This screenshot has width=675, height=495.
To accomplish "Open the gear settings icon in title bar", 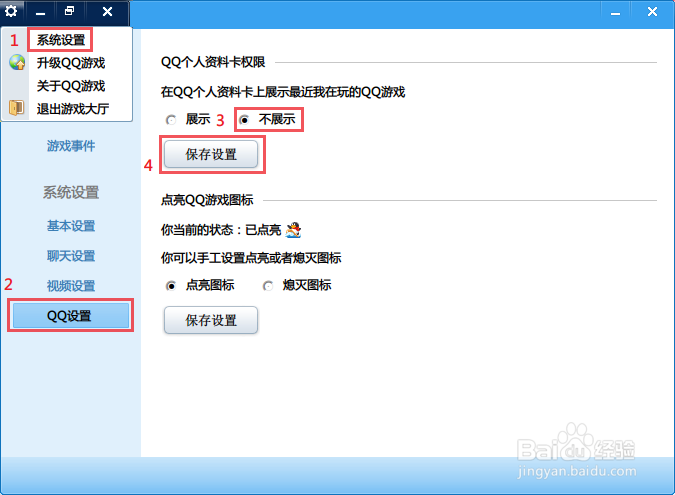I will pyautogui.click(x=11, y=11).
